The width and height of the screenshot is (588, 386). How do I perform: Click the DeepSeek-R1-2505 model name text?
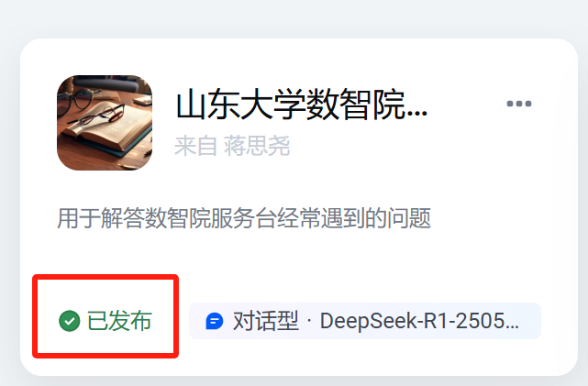pos(419,321)
